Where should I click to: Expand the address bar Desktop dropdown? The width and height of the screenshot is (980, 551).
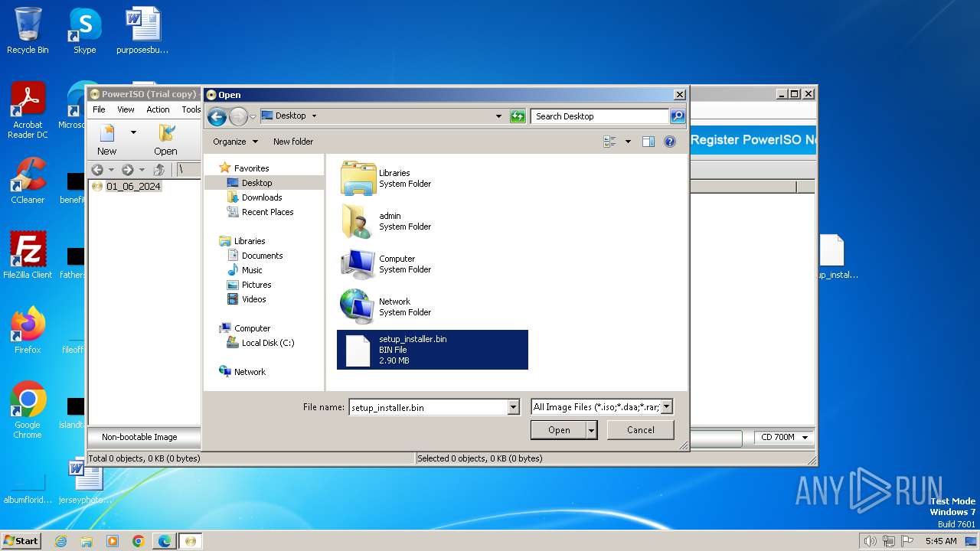click(498, 116)
